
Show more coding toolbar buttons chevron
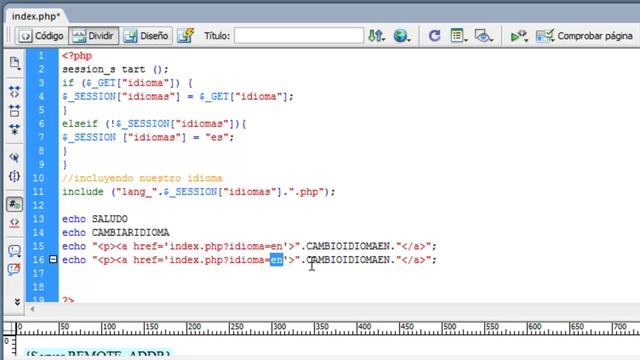17,302
